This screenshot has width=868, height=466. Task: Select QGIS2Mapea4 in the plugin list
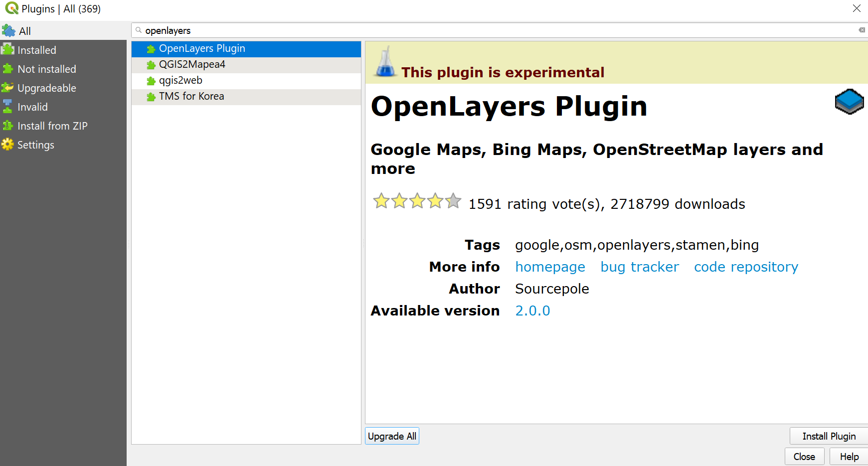[x=246, y=65]
